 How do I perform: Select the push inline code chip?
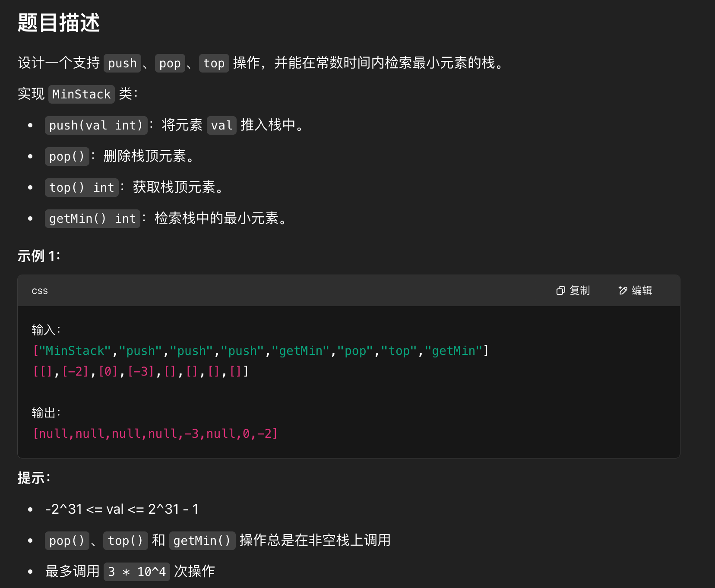(122, 63)
